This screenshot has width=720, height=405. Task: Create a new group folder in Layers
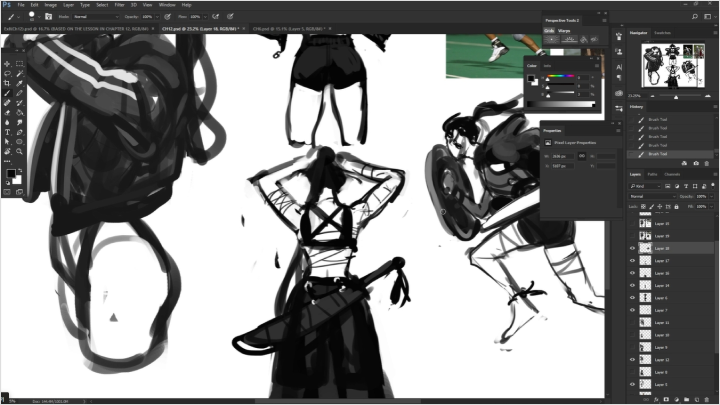(686, 400)
